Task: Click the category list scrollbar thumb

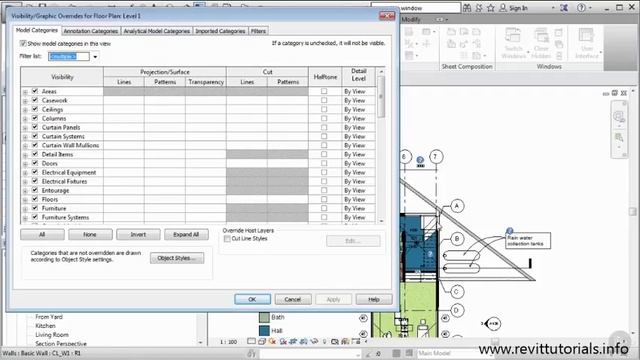Action: point(381,97)
